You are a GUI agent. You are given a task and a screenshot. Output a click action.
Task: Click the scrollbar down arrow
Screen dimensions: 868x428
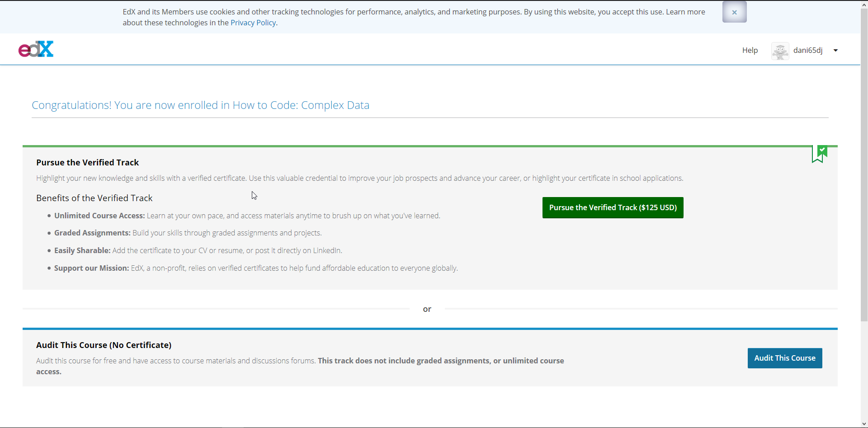pos(864,423)
